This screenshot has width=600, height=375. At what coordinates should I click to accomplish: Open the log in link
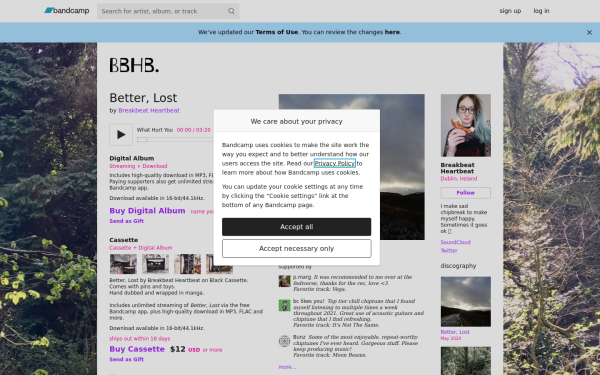coord(541,11)
